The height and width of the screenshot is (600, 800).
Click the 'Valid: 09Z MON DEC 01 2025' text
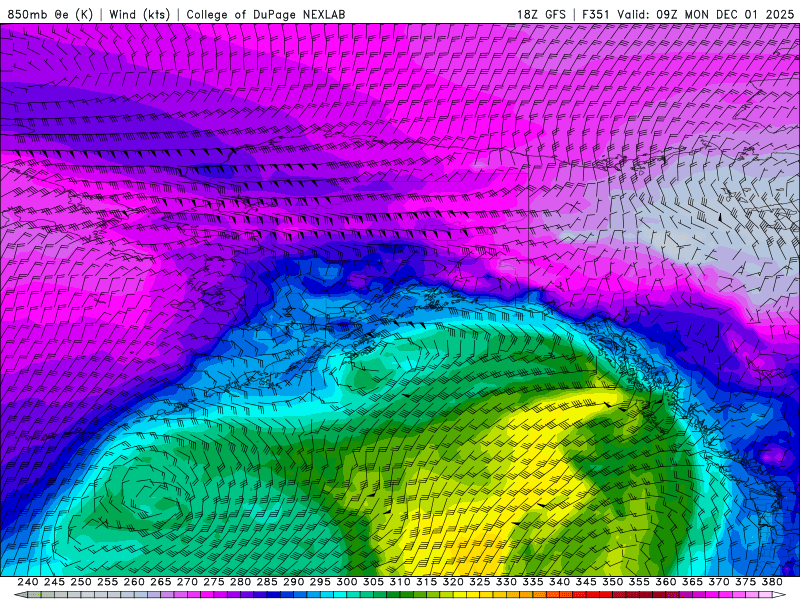706,14
